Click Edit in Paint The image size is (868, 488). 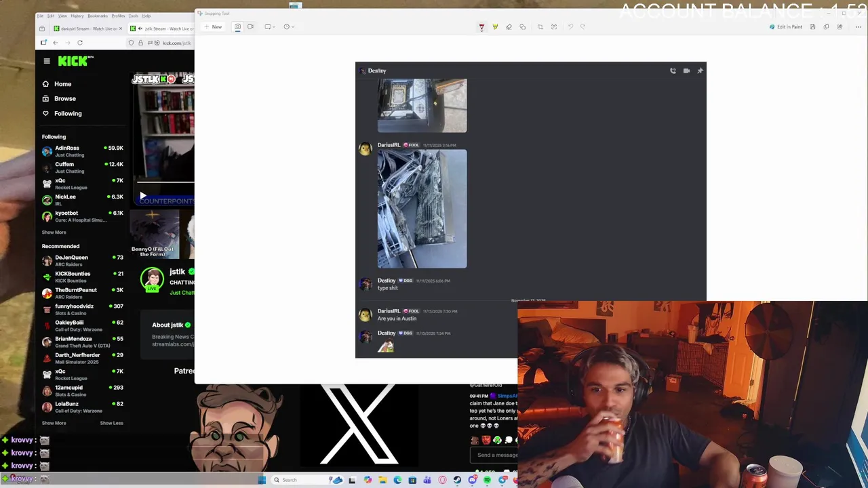[x=785, y=27]
